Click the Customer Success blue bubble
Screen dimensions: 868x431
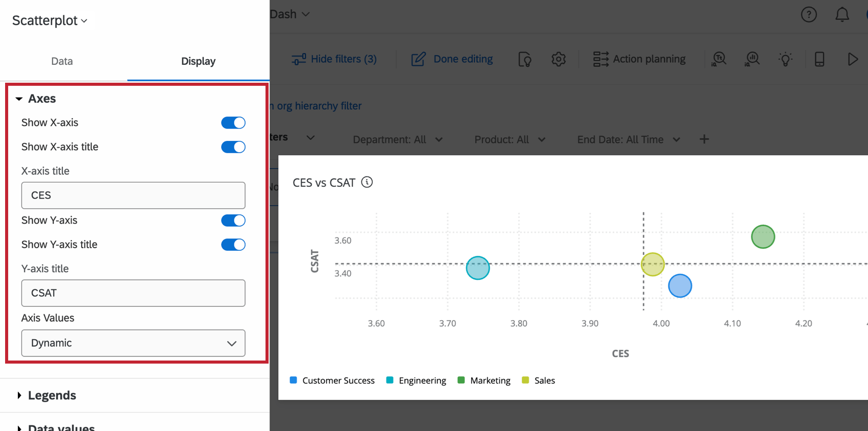(x=680, y=286)
